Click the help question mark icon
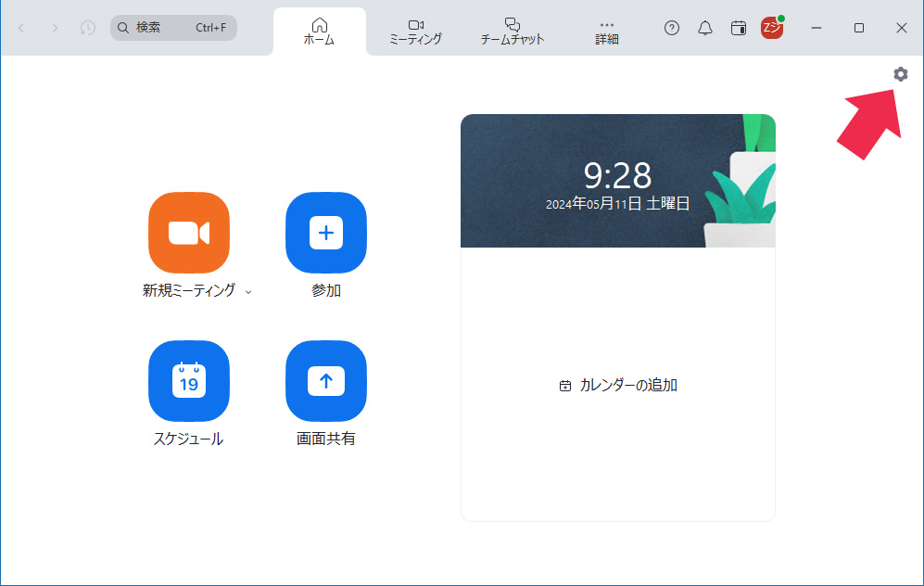Screen dimensions: 924x586 pyautogui.click(x=672, y=28)
